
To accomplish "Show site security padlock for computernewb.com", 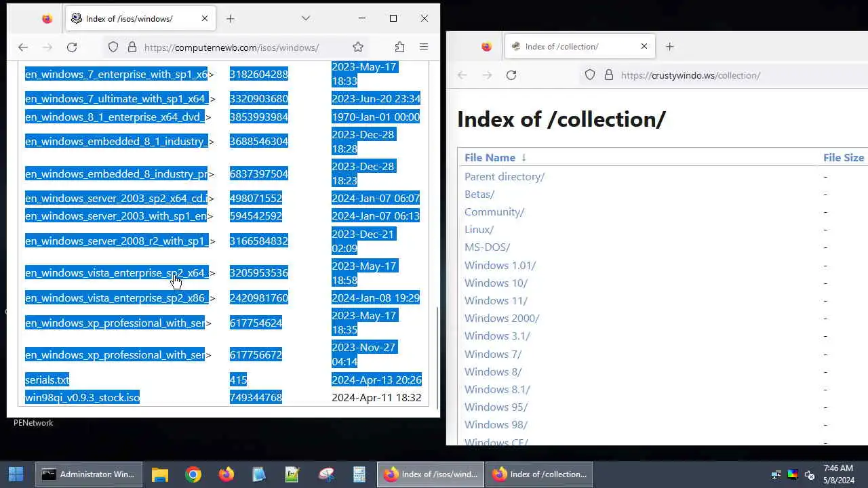I will click(x=132, y=47).
